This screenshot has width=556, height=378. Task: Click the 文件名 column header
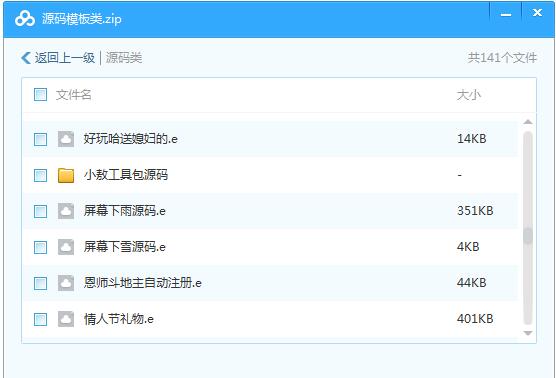tap(73, 95)
